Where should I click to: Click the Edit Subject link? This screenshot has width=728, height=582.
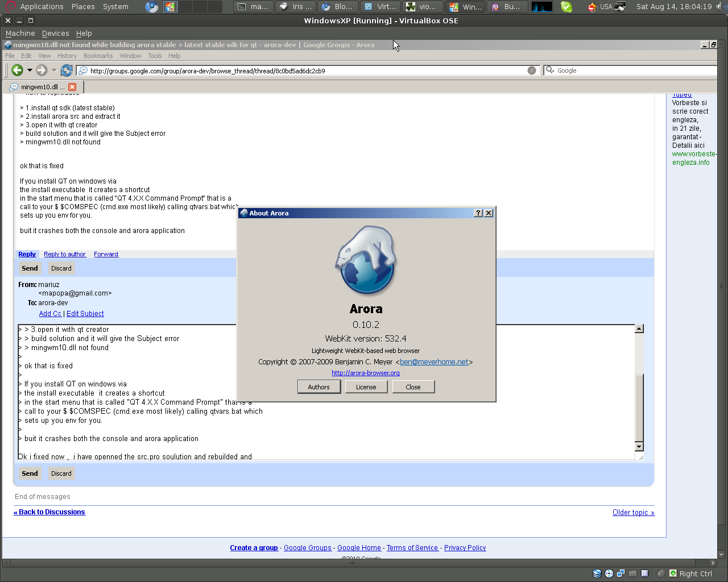click(x=85, y=314)
